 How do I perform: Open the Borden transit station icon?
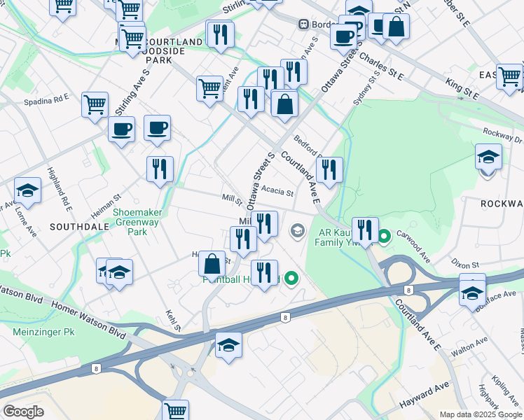pyautogui.click(x=303, y=24)
